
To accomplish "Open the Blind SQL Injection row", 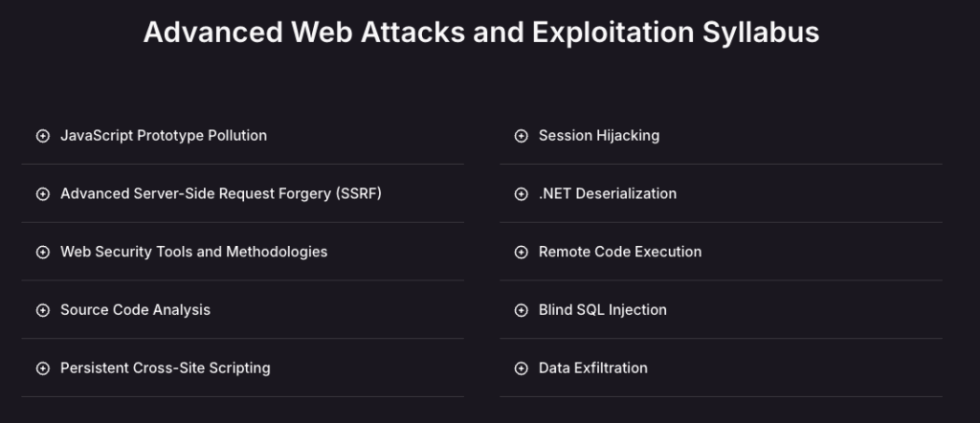I will pyautogui.click(x=722, y=310).
